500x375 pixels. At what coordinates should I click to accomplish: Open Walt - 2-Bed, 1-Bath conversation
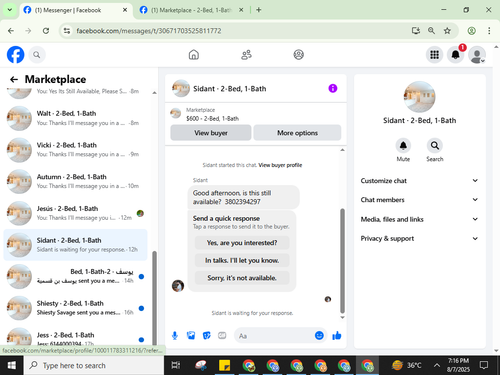click(x=75, y=118)
